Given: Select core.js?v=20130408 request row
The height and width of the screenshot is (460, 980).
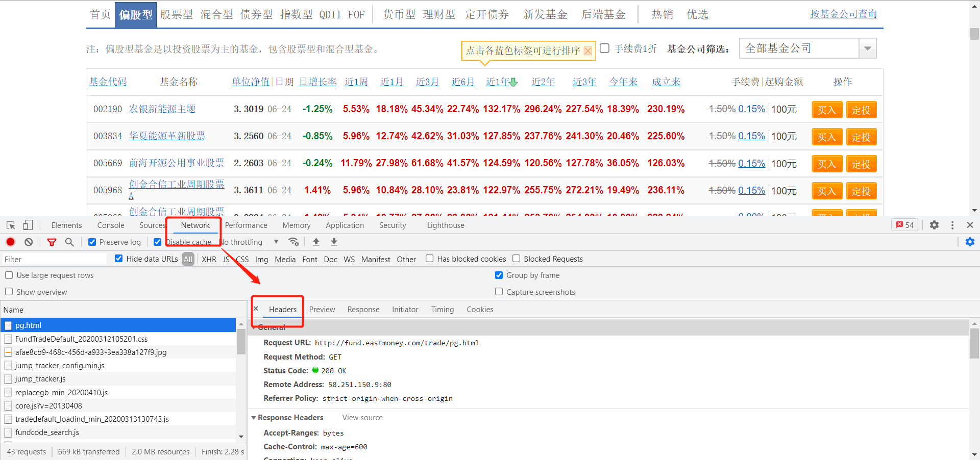Looking at the screenshot, I should pos(118,405).
